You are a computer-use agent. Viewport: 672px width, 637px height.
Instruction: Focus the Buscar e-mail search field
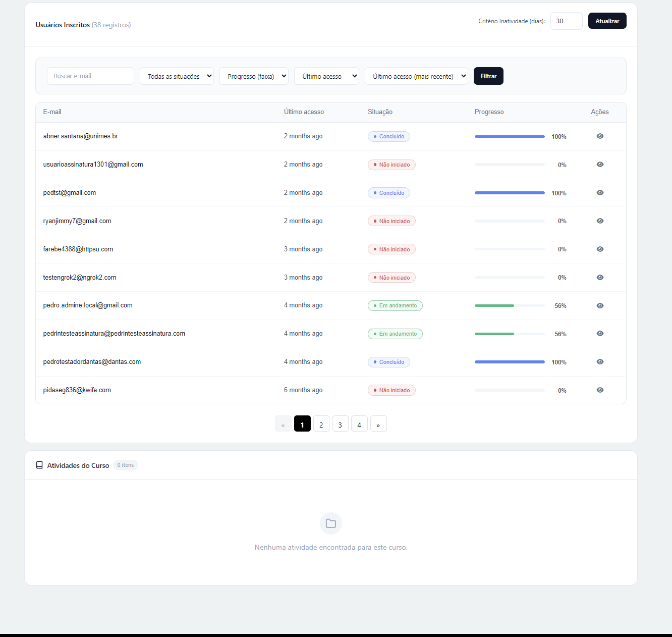[x=90, y=76]
